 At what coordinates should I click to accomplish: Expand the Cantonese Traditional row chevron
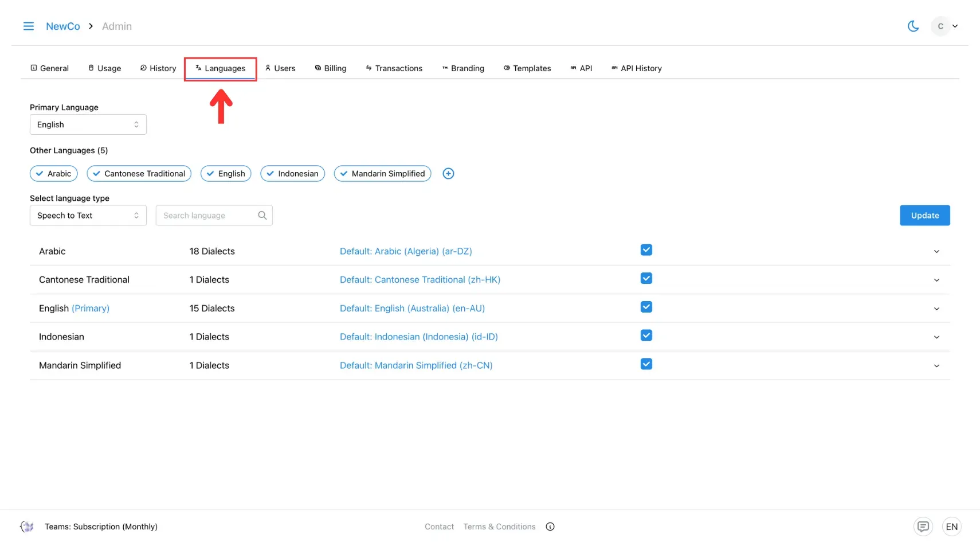[936, 280]
